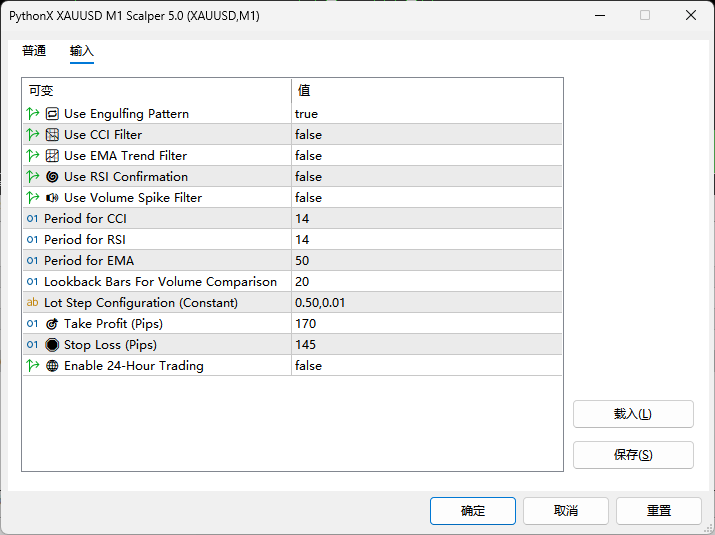Open Use EMA Trend Filter value dropdown
The height and width of the screenshot is (535, 715).
426,156
